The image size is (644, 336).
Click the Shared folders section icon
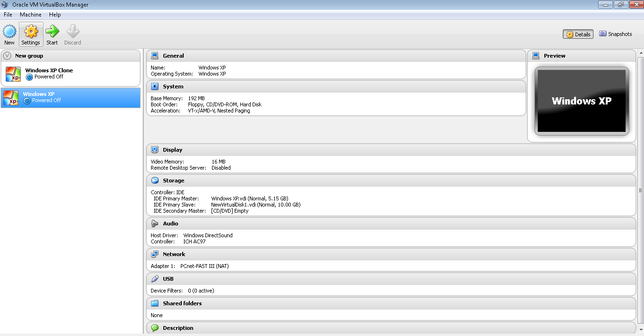[x=154, y=303]
